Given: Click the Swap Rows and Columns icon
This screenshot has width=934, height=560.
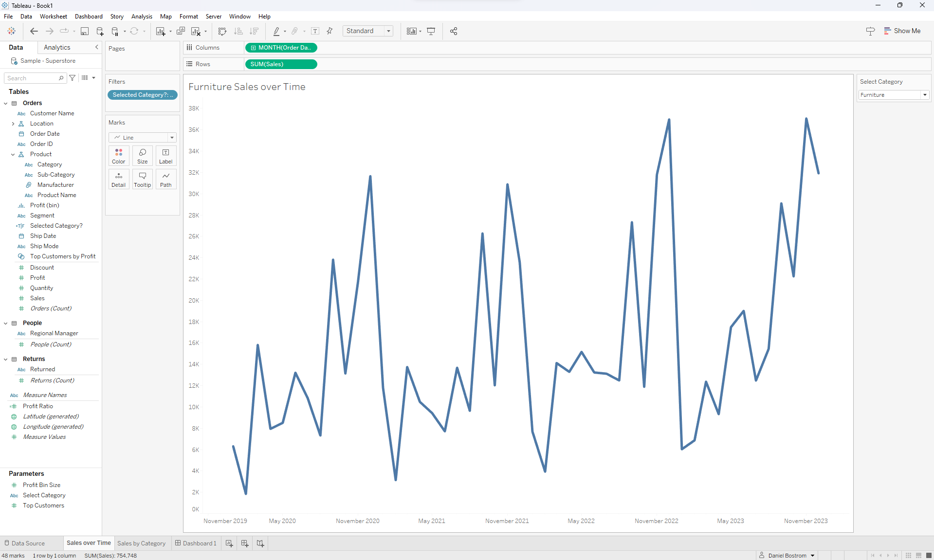Looking at the screenshot, I should (222, 31).
